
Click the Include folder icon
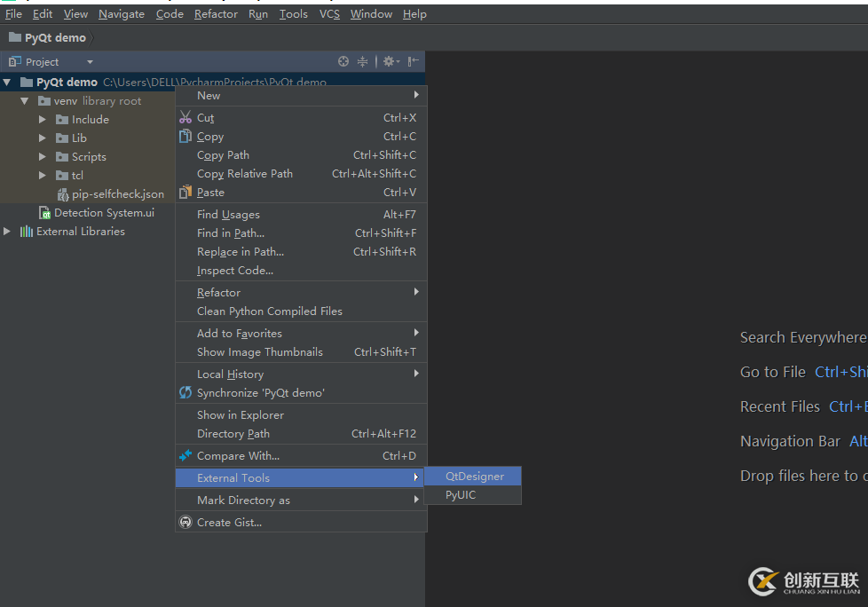pos(62,120)
